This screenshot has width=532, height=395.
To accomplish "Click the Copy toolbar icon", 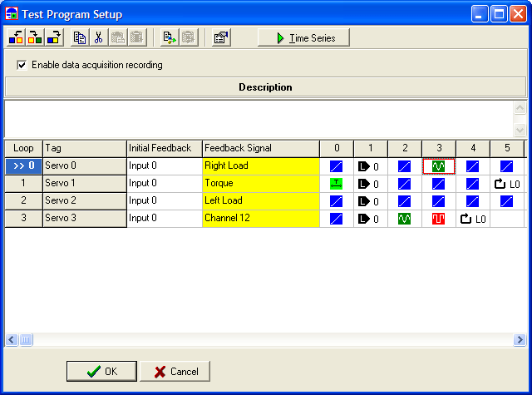I will (x=80, y=37).
